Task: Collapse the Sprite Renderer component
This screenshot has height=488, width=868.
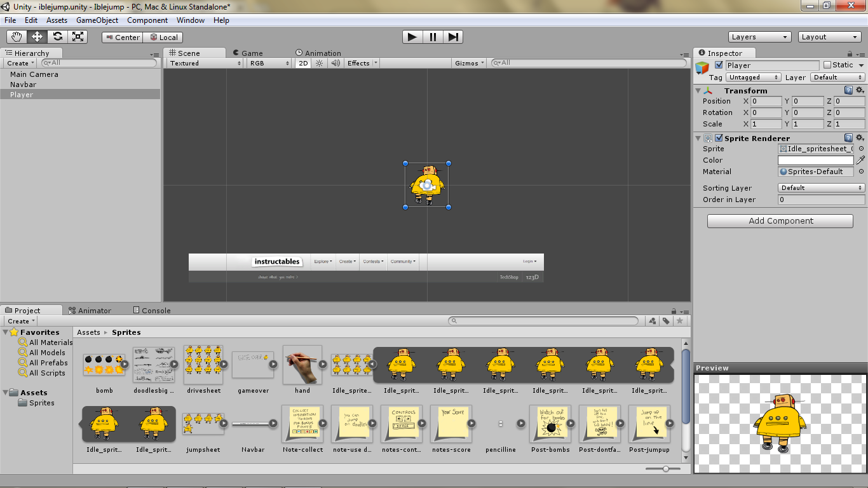Action: [x=699, y=138]
